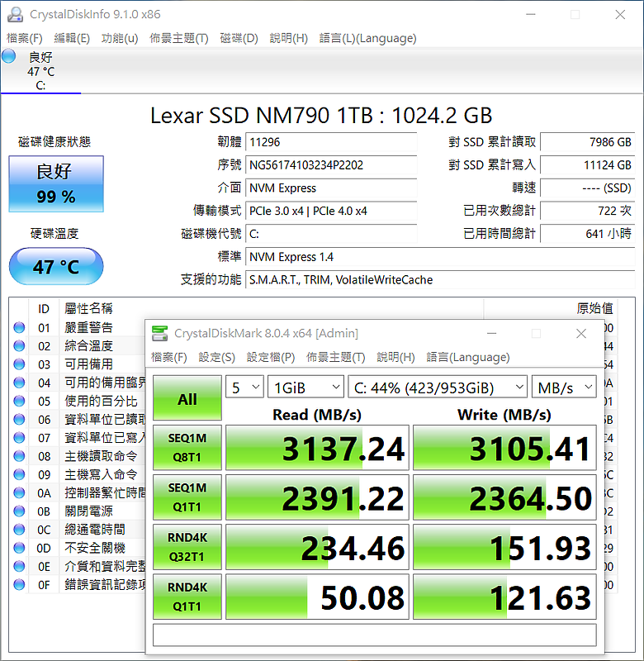Click the status orb for attribute 09 主機寫入命令
This screenshot has width=644, height=661.
click(19, 474)
